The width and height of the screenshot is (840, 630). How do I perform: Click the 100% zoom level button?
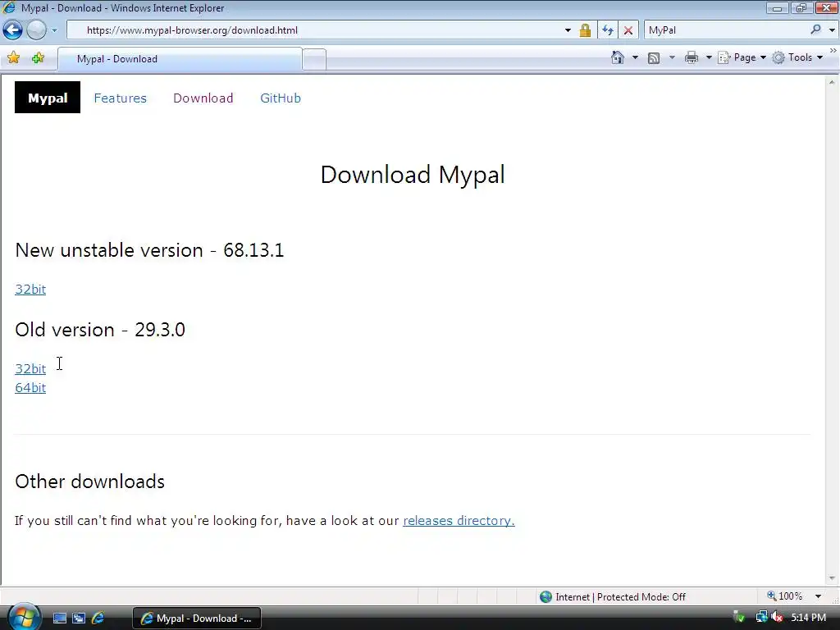click(785, 596)
